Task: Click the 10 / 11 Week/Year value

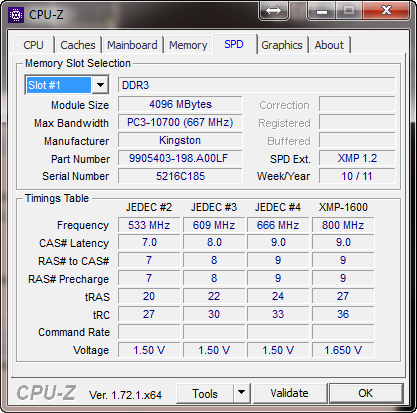Action: click(357, 176)
